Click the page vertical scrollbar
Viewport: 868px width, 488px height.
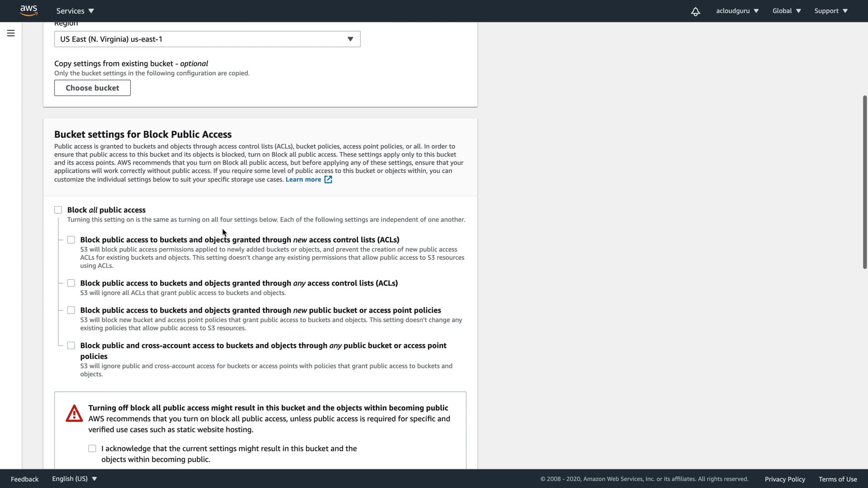[x=865, y=181]
